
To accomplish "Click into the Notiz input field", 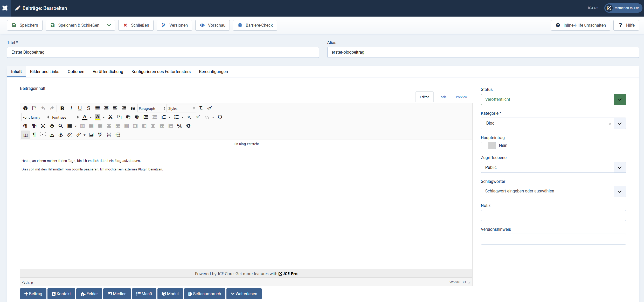I will point(553,215).
